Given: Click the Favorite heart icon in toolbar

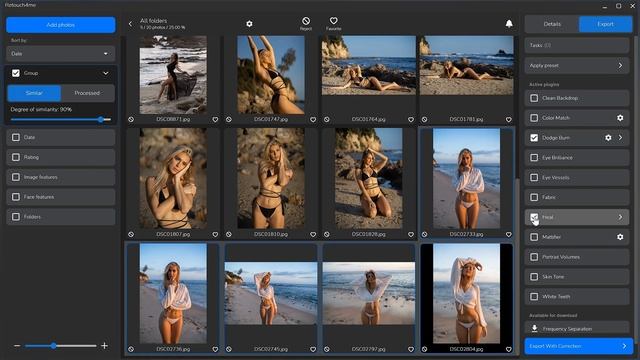Looking at the screenshot, I should coord(333,20).
